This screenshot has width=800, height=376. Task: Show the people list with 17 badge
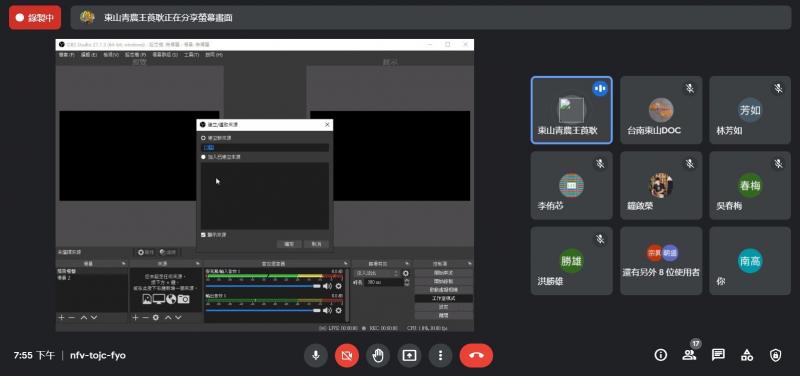coord(690,354)
